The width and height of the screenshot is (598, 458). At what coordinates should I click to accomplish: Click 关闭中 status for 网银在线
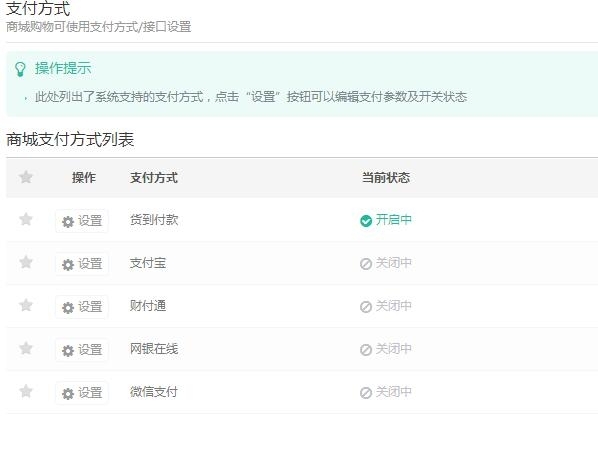[394, 349]
